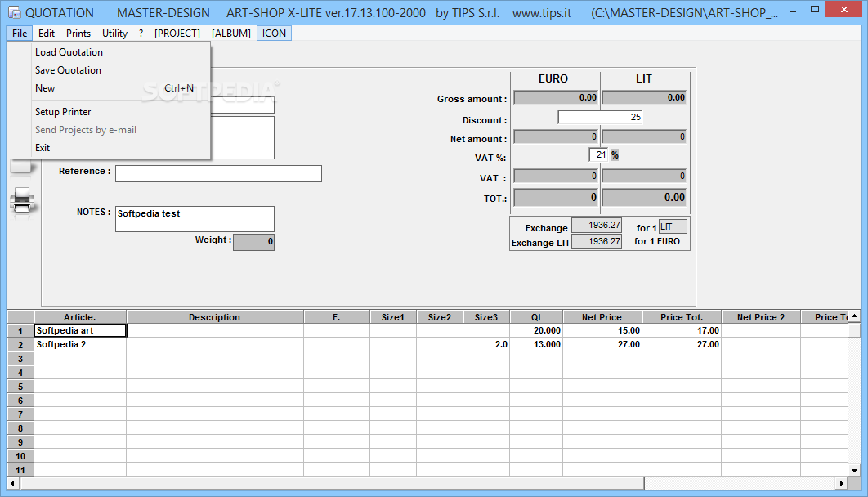Click the quantity cell 13.000

(x=536, y=344)
